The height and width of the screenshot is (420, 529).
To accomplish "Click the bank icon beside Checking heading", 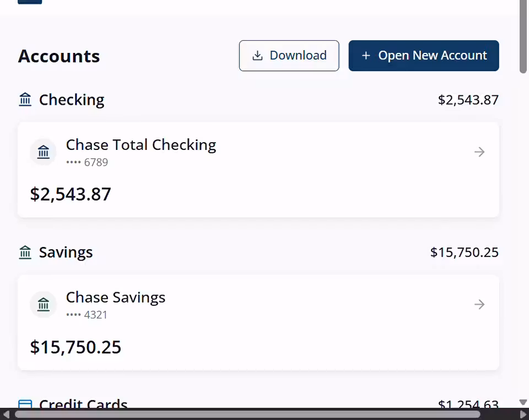I will pyautogui.click(x=25, y=100).
